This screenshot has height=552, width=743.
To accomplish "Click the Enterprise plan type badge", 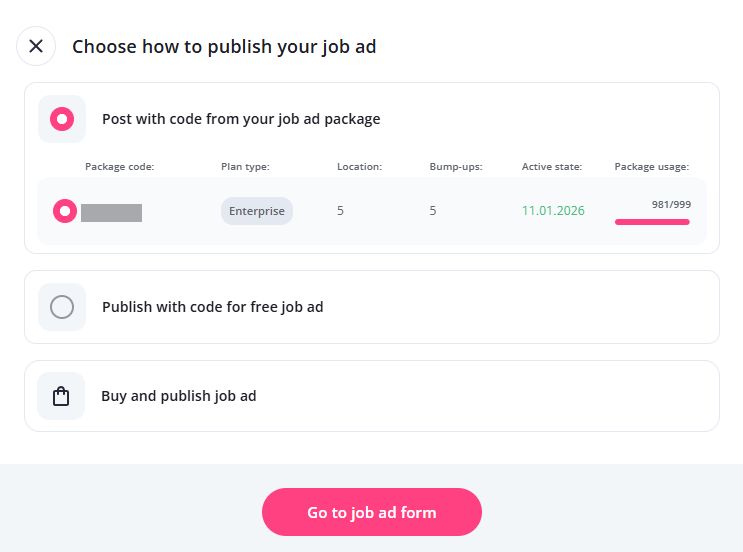I will tap(257, 211).
